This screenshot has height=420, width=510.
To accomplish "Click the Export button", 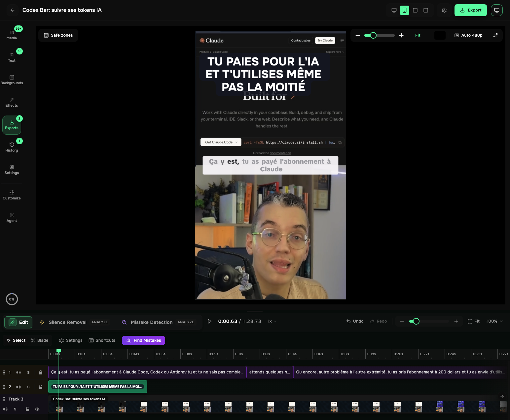I will 471,10.
